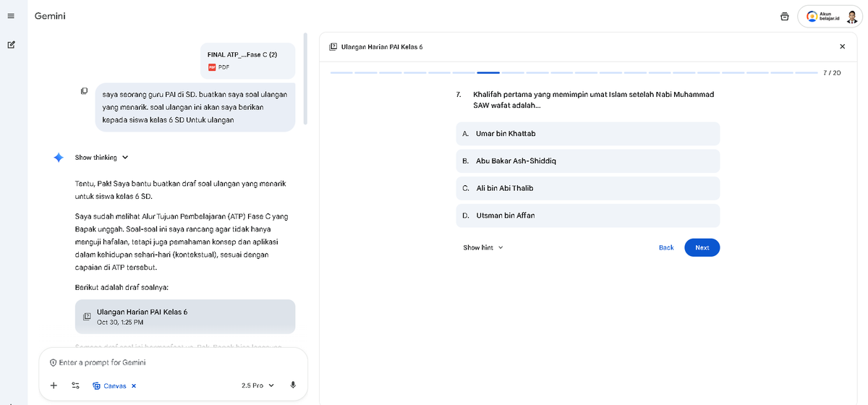Click the microphone voice input icon
The width and height of the screenshot is (868, 405).
pos(293,385)
